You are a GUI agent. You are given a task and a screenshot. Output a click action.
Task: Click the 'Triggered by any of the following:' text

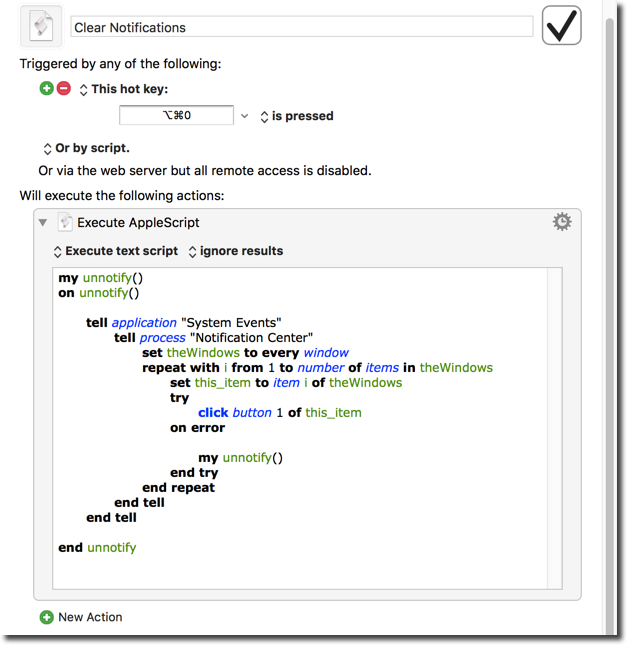pyautogui.click(x=121, y=64)
